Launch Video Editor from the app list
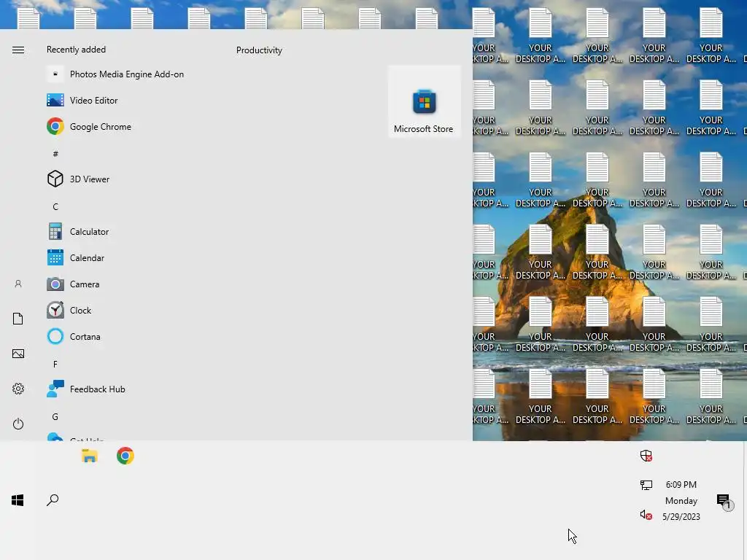 click(82, 101)
